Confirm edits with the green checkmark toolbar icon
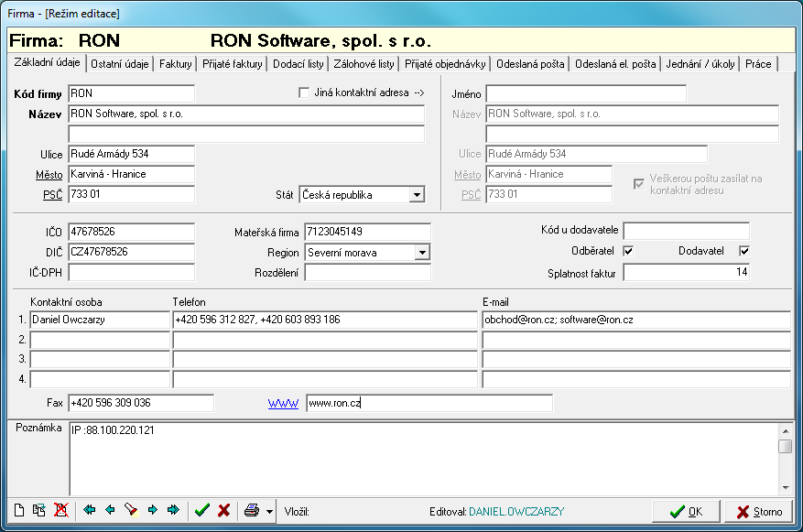This screenshot has height=532, width=803. click(x=202, y=511)
